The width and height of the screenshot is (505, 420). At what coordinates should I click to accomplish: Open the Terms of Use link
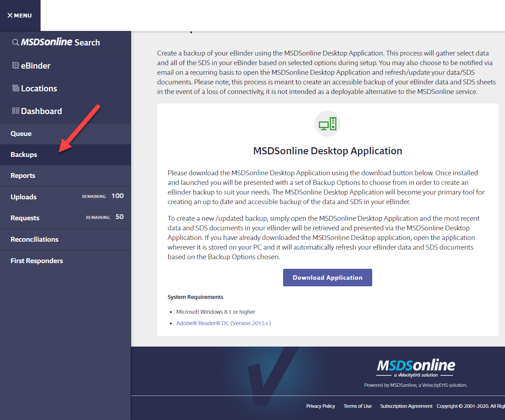[x=357, y=406]
